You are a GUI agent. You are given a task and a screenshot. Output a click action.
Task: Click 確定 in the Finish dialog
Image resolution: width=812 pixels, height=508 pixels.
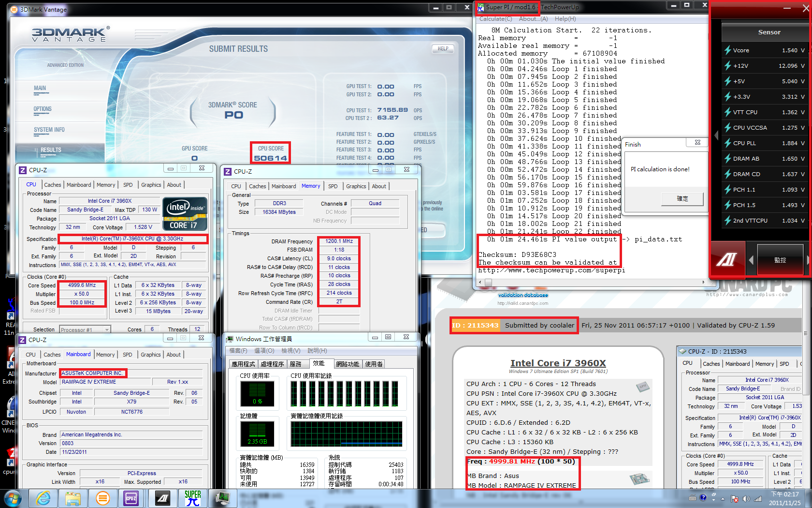pyautogui.click(x=682, y=198)
